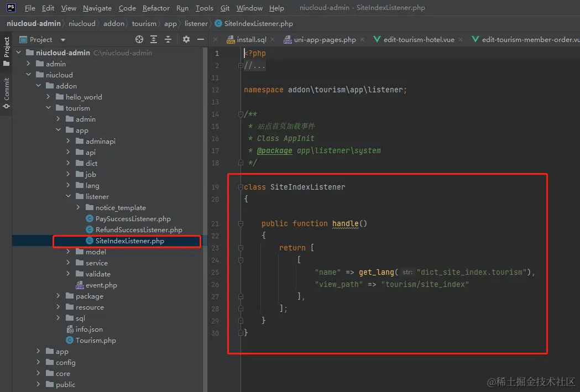The width and height of the screenshot is (580, 392).
Task: Collapse the niucloud folder
Action: (29, 75)
